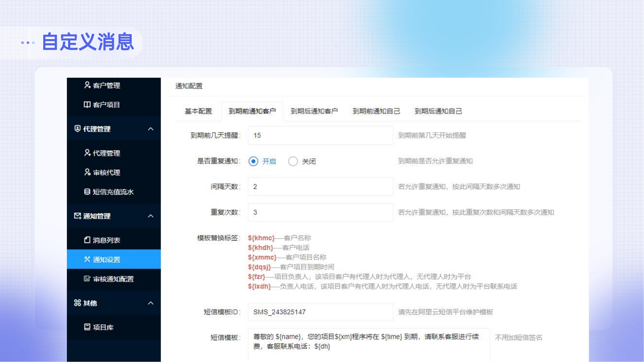644x362 pixels.
Task: Click the 审核代理 person icon
Action: pyautogui.click(x=87, y=172)
